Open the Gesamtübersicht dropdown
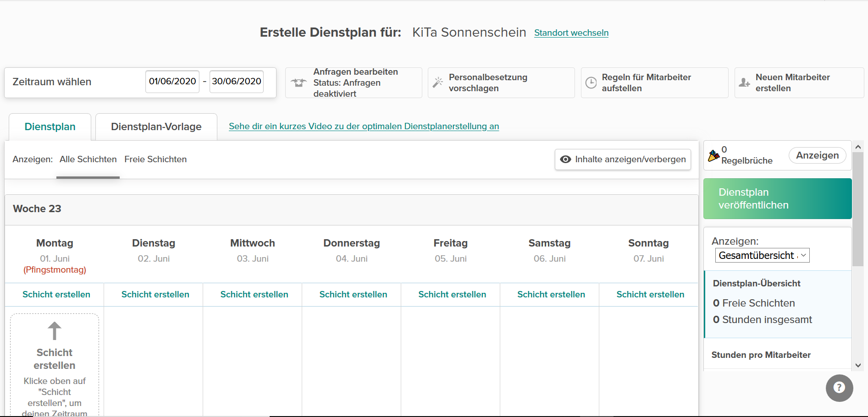 (762, 255)
